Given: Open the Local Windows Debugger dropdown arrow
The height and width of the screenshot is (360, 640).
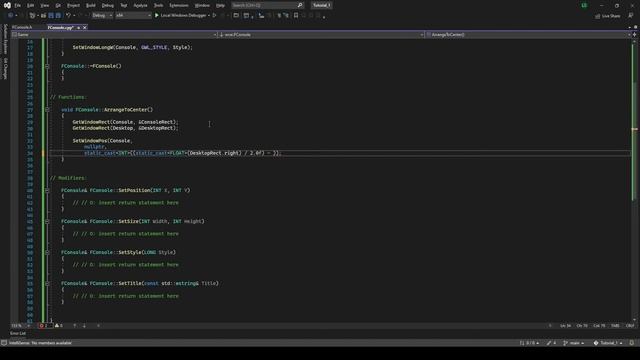Looking at the screenshot, I should pyautogui.click(x=209, y=16).
